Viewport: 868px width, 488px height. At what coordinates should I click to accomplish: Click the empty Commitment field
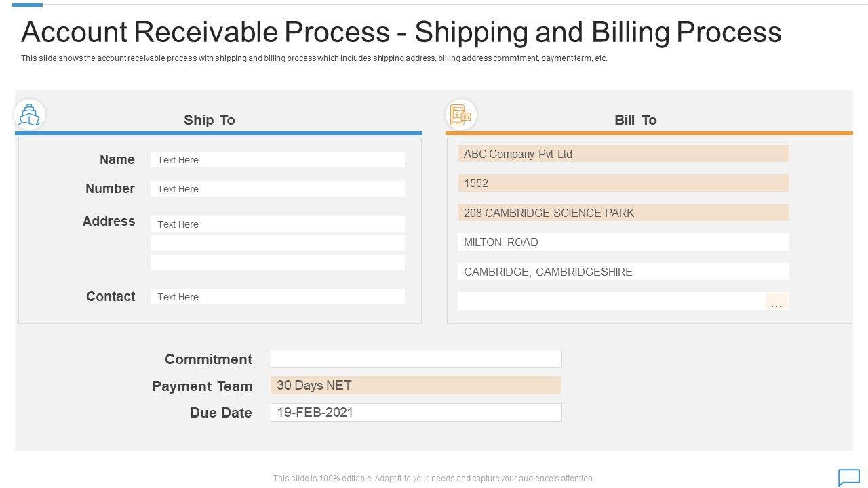[x=416, y=359]
